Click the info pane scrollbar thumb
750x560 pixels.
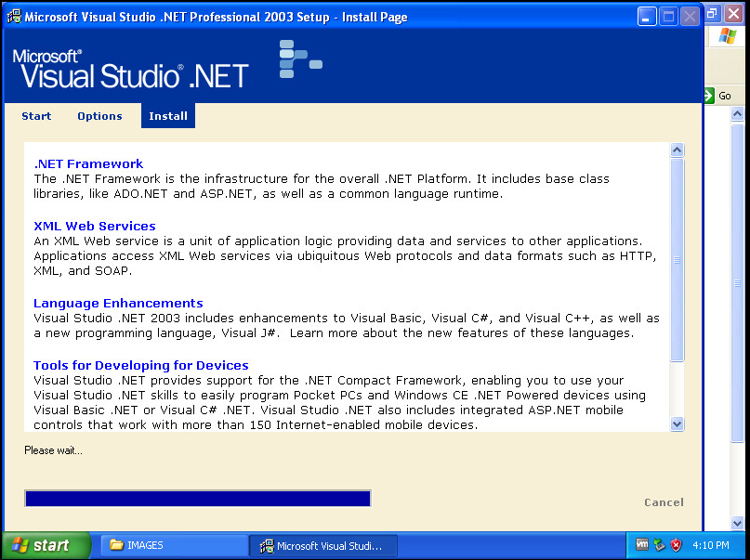pyautogui.click(x=677, y=260)
